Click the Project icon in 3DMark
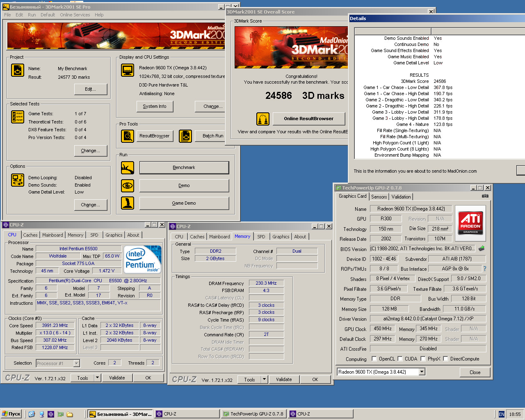 click(x=17, y=70)
